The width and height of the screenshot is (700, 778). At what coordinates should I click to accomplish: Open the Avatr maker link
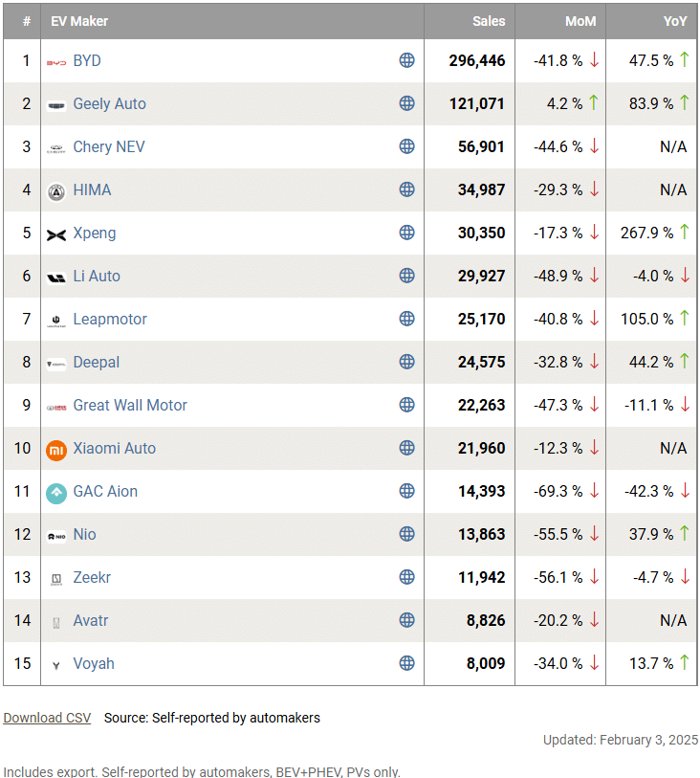91,620
